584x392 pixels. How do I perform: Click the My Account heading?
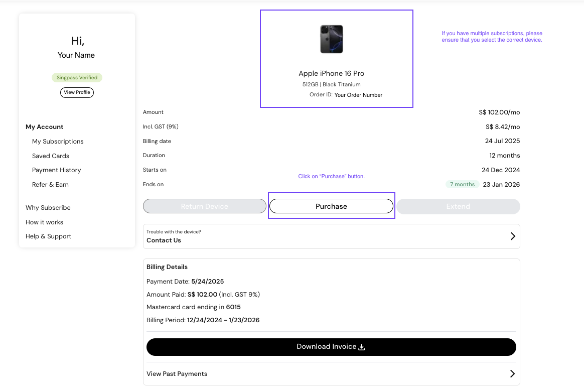[x=45, y=126]
